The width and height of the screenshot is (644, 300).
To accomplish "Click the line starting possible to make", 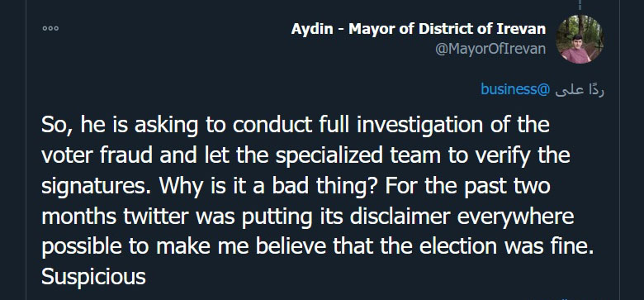I will coord(318,246).
